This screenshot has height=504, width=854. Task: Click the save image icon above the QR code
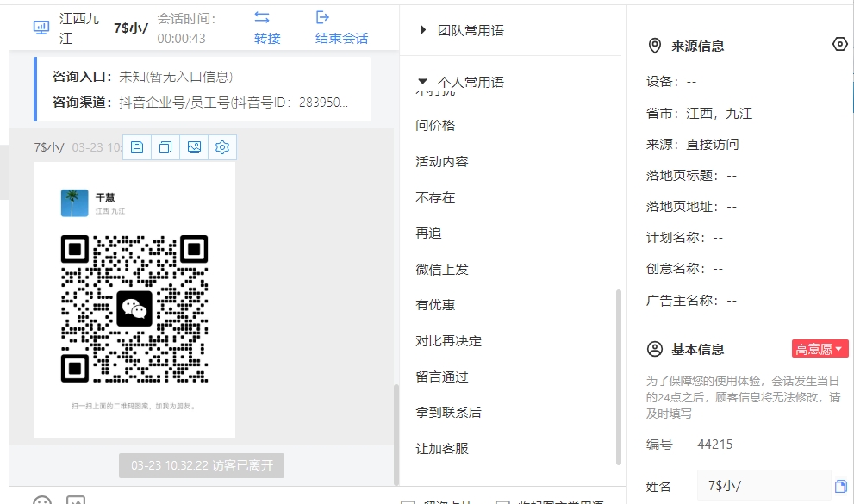(x=137, y=147)
